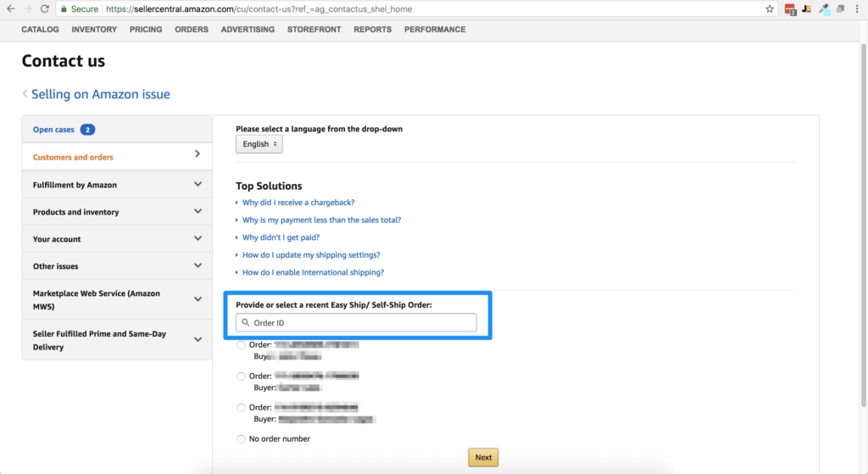868x474 pixels.
Task: Select the second order radio button
Action: [241, 376]
